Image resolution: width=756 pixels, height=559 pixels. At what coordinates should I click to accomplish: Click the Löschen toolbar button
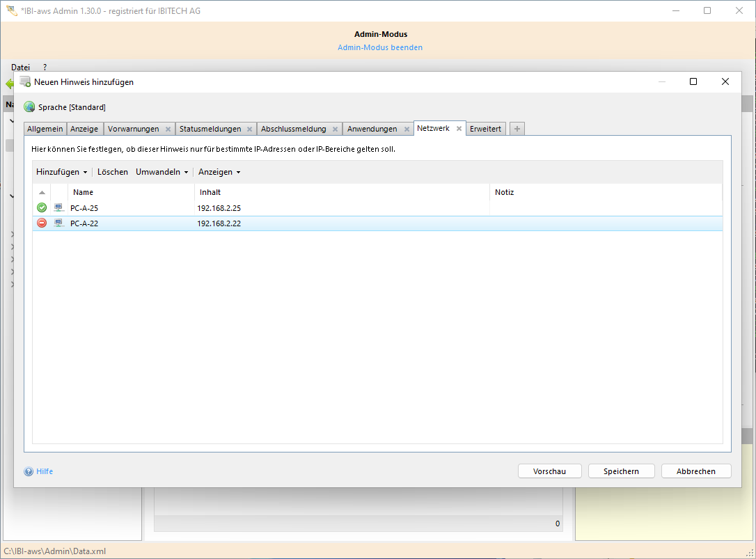coord(112,172)
